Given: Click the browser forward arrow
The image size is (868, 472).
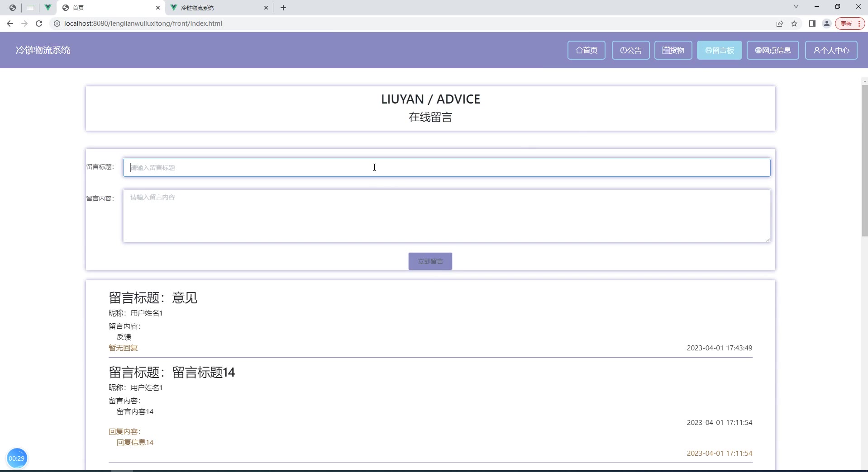Looking at the screenshot, I should click(x=24, y=24).
